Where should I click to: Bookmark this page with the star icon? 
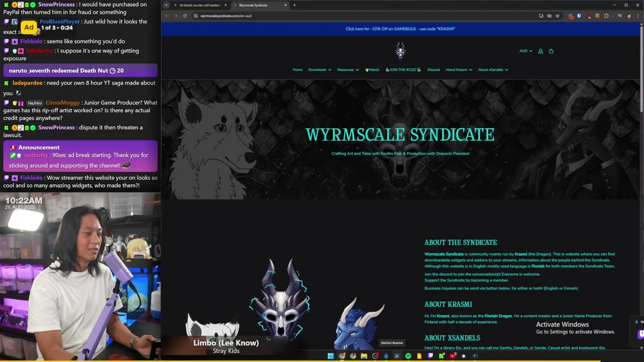tap(557, 16)
